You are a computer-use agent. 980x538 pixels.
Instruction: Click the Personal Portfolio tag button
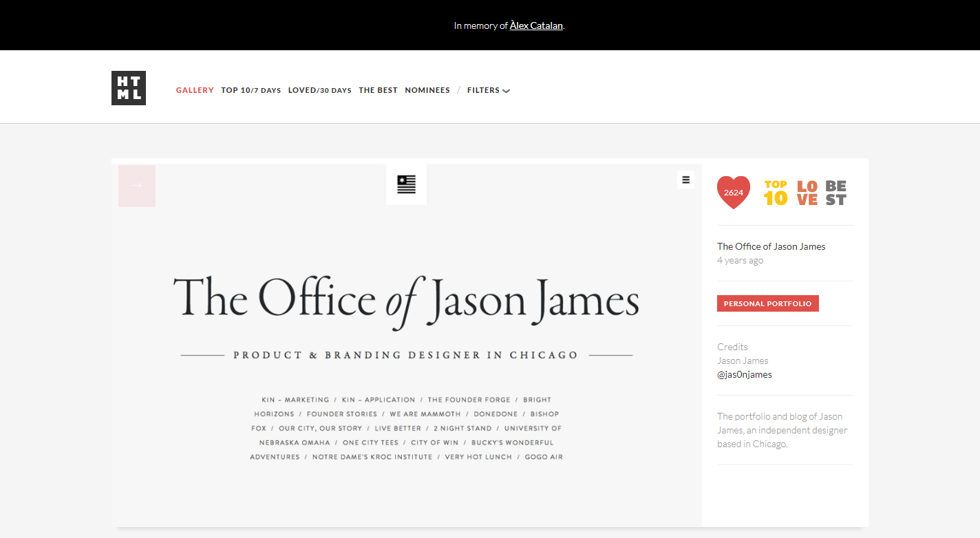click(x=768, y=303)
